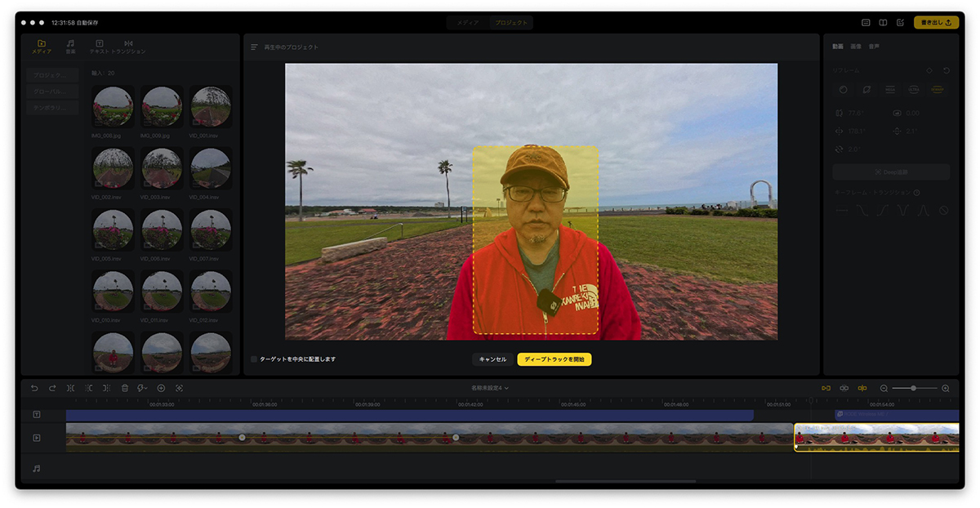This screenshot has width=980, height=508.
Task: Select the VID_002.insv thumbnail
Action: 113,168
